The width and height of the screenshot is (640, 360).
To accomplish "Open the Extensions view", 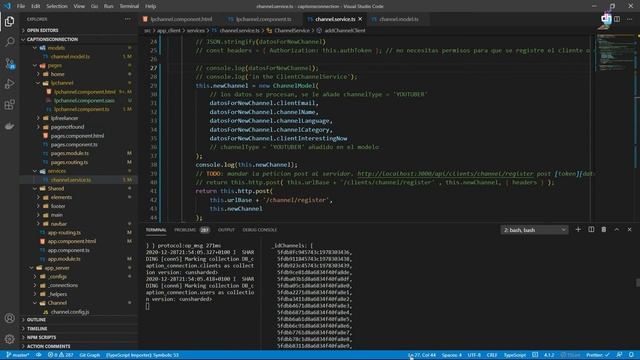I will (x=9, y=105).
